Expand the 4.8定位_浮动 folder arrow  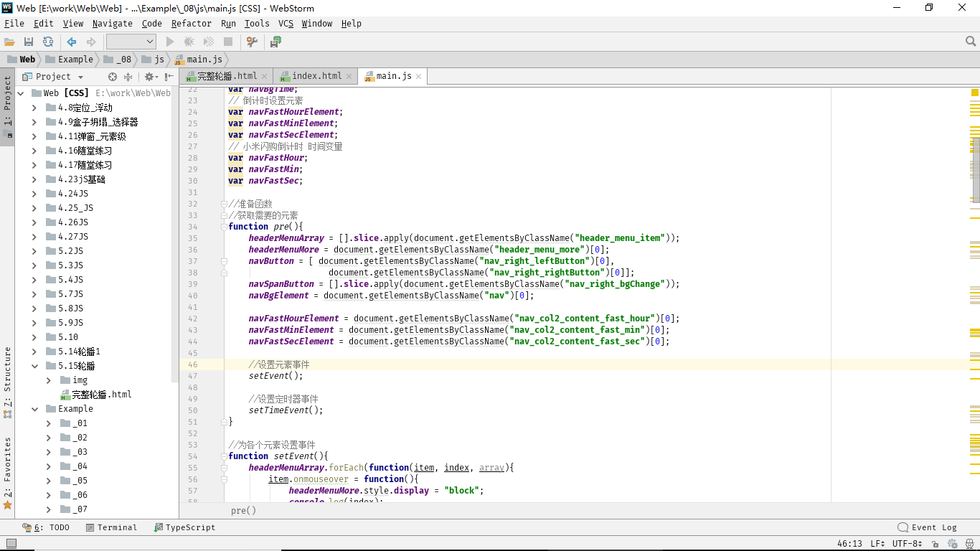point(34,108)
